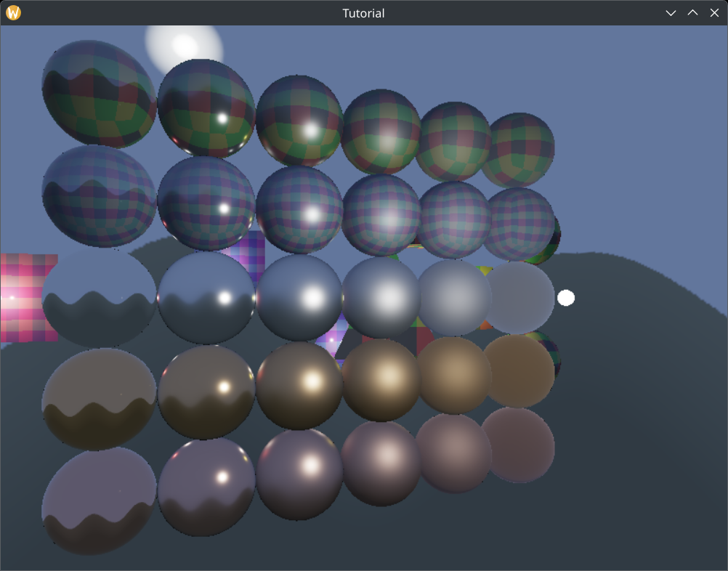Click the down-chevron window control
Viewport: 728px width, 571px height.
click(671, 12)
